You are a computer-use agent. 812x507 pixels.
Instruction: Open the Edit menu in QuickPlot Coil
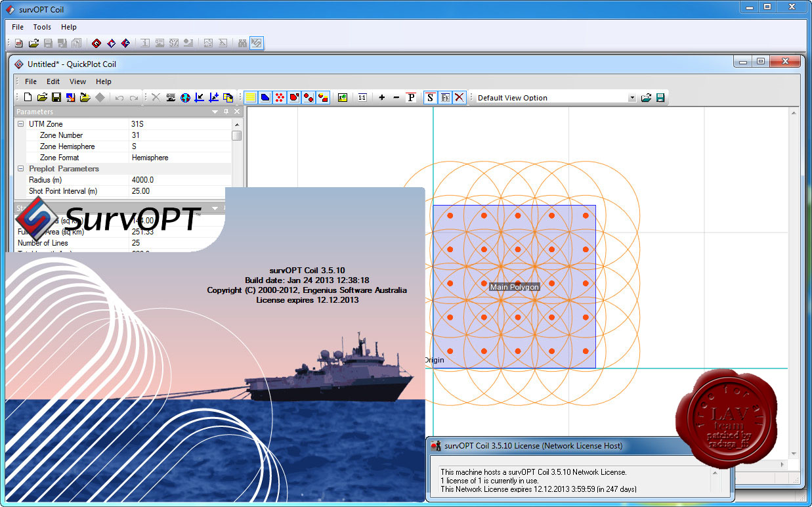coord(53,81)
